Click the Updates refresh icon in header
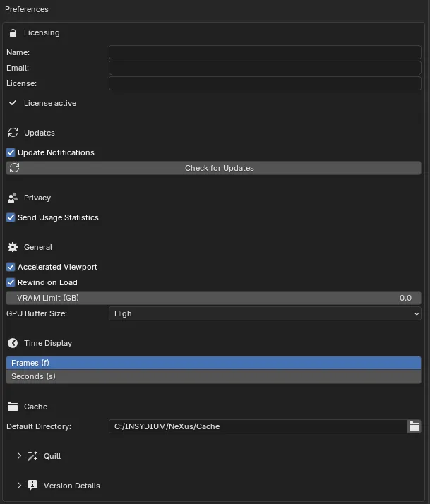Screen dimensions: 430x504 click(x=13, y=133)
